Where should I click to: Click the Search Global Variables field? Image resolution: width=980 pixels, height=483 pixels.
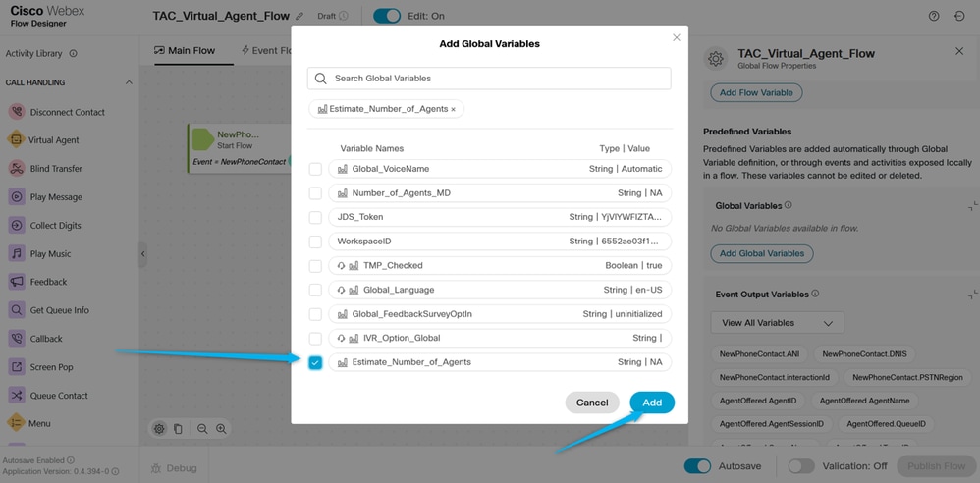[489, 79]
